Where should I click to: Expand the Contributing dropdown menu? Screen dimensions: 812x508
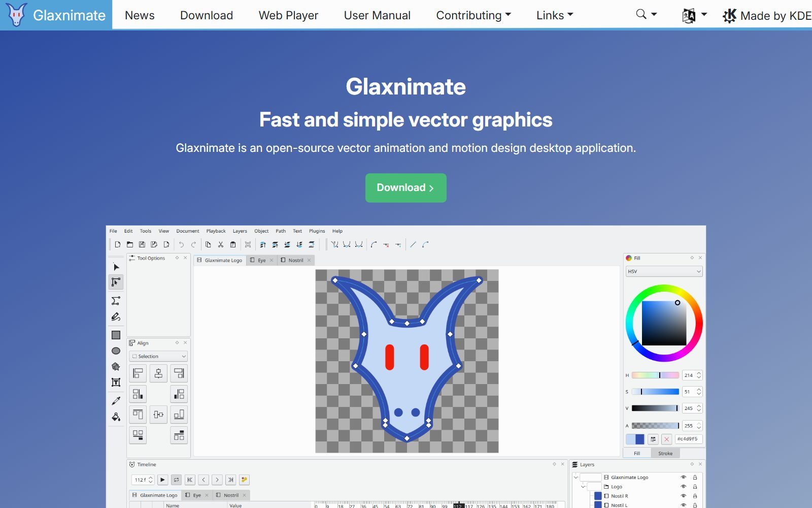point(473,16)
